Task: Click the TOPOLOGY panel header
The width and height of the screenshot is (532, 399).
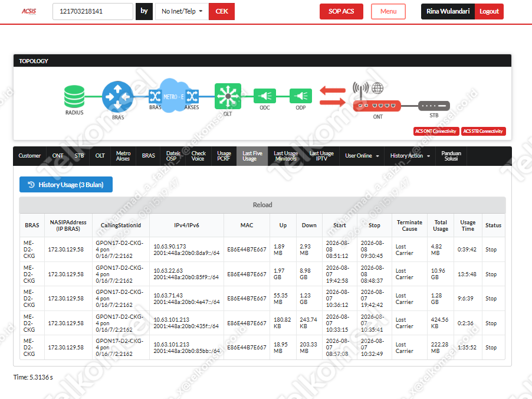Action: (262, 61)
